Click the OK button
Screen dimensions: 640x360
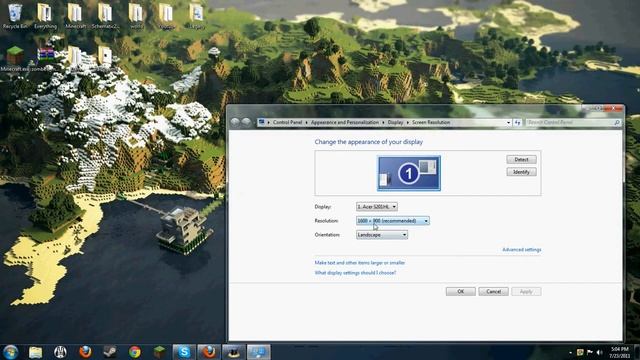click(460, 291)
